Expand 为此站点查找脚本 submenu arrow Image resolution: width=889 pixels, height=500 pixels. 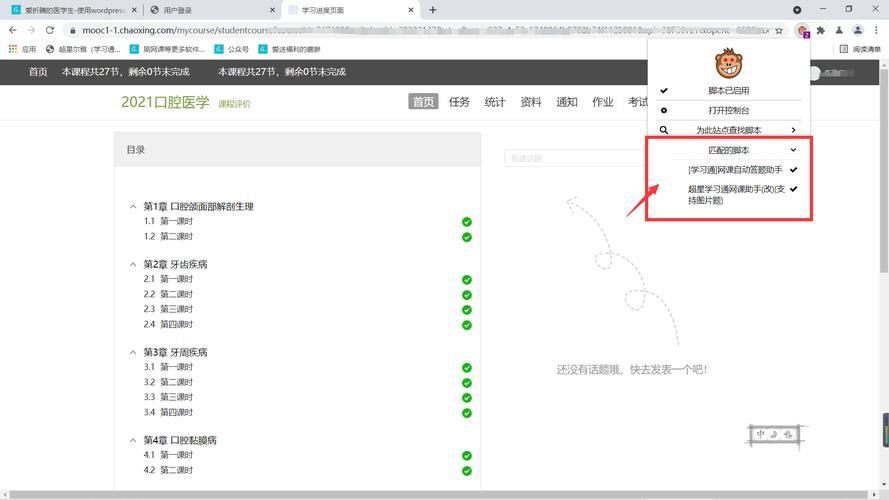pos(793,130)
